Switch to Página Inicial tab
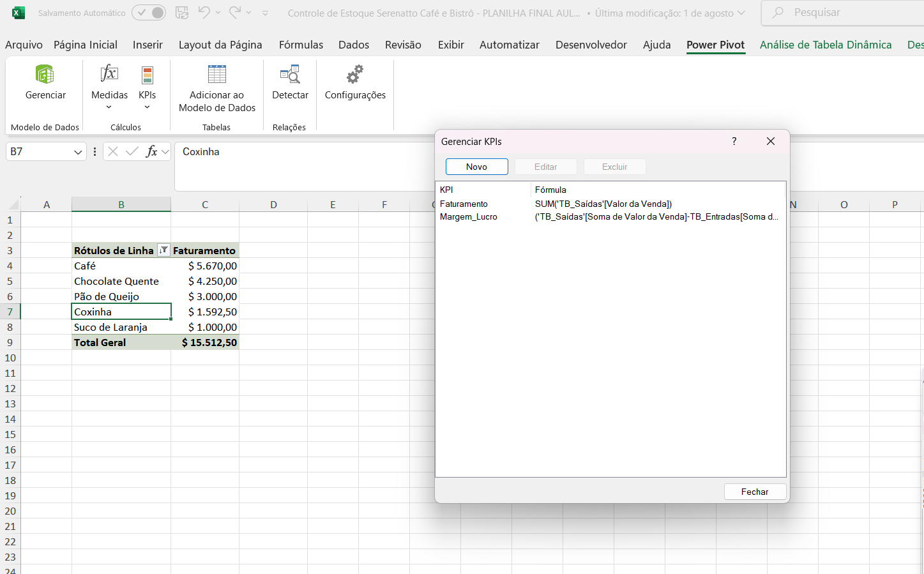The height and width of the screenshot is (574, 924). tap(86, 45)
